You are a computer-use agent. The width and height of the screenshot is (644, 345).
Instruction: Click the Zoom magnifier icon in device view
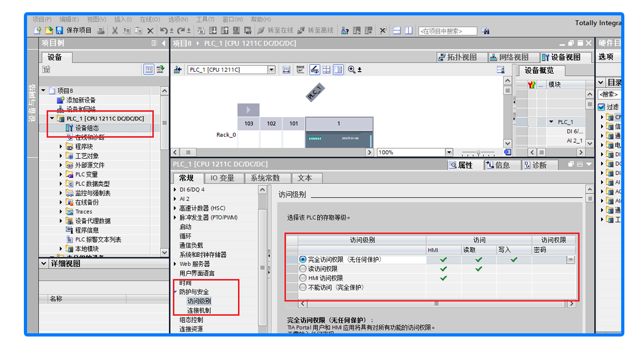(x=351, y=70)
